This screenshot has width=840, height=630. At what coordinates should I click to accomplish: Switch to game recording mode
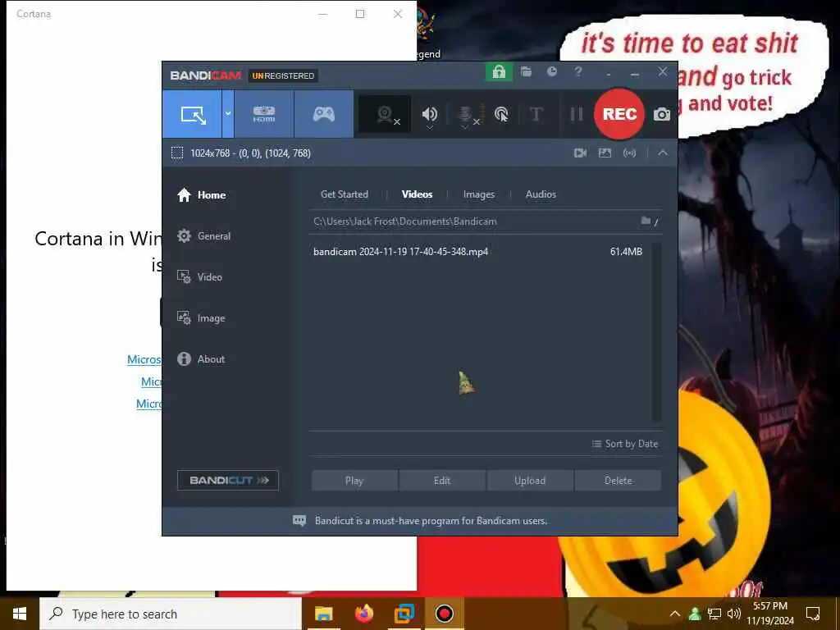pos(323,114)
